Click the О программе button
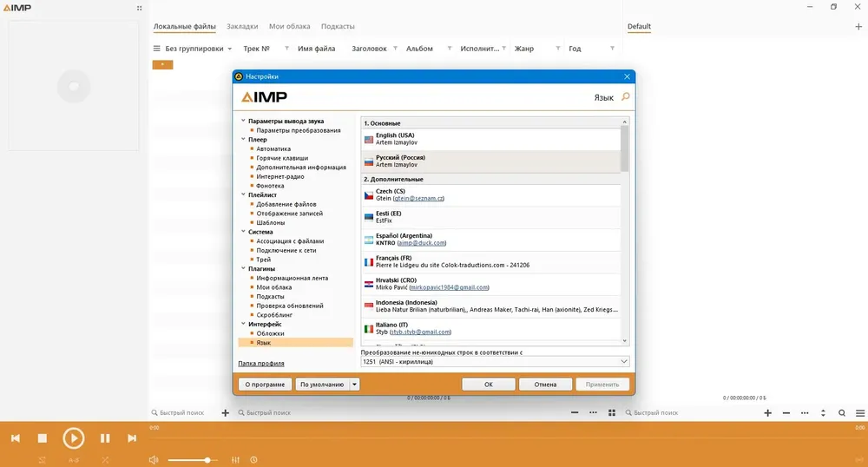Viewport: 868px width, 467px height. point(265,385)
